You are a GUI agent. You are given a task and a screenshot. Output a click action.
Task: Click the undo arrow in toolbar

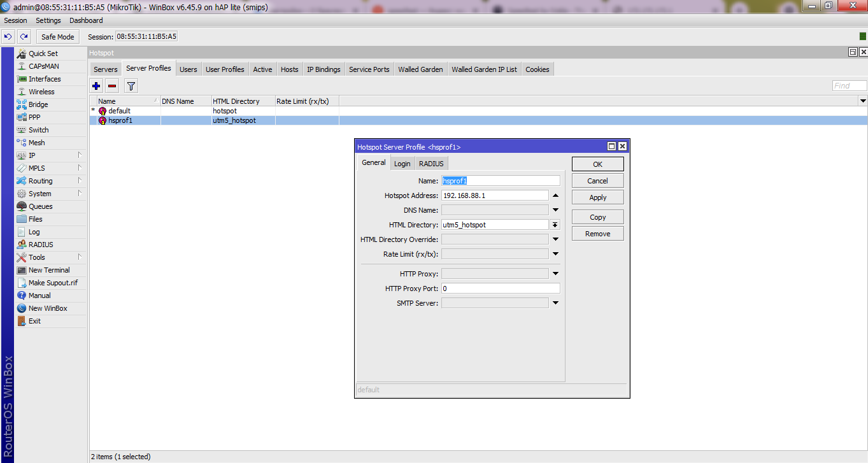tap(8, 37)
